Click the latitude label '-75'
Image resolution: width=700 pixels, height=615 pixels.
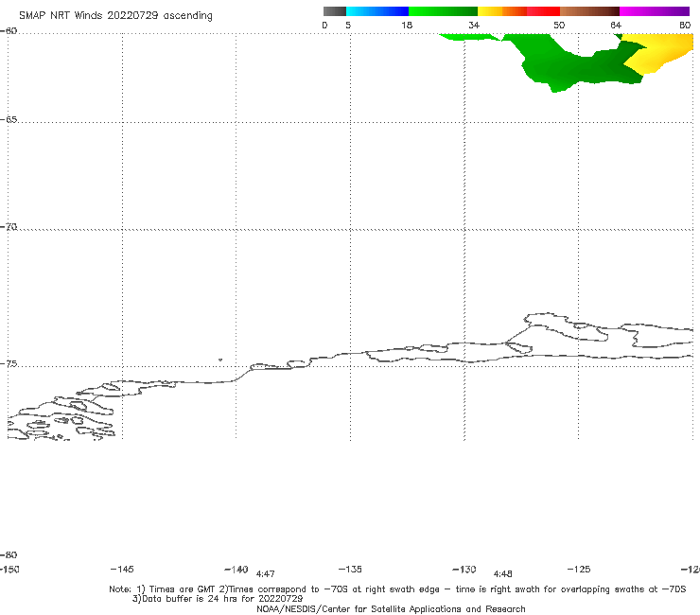9,364
